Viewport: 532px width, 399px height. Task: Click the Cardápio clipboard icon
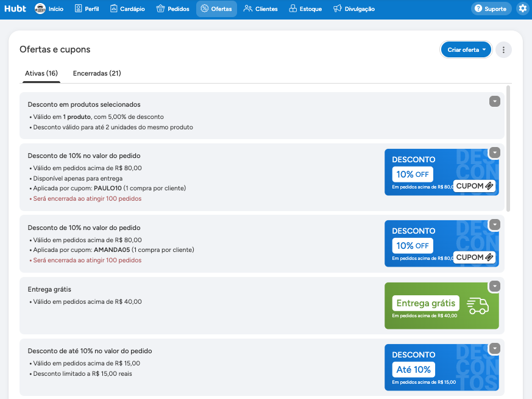tap(114, 9)
